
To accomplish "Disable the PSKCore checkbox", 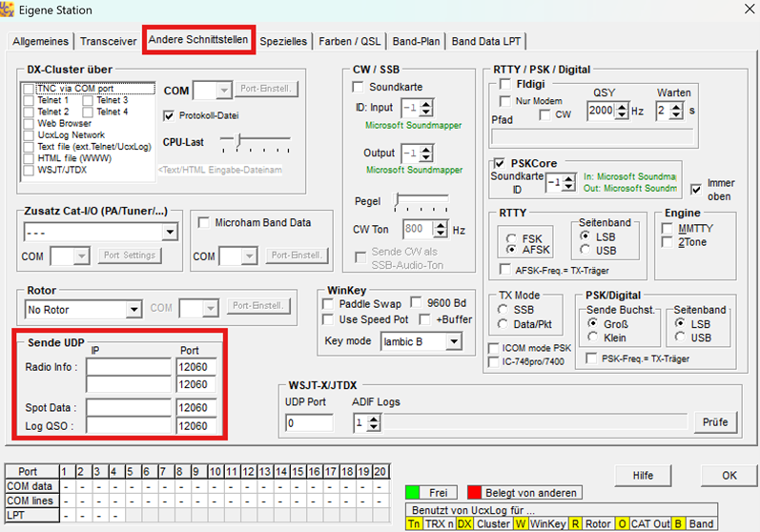I will point(499,163).
